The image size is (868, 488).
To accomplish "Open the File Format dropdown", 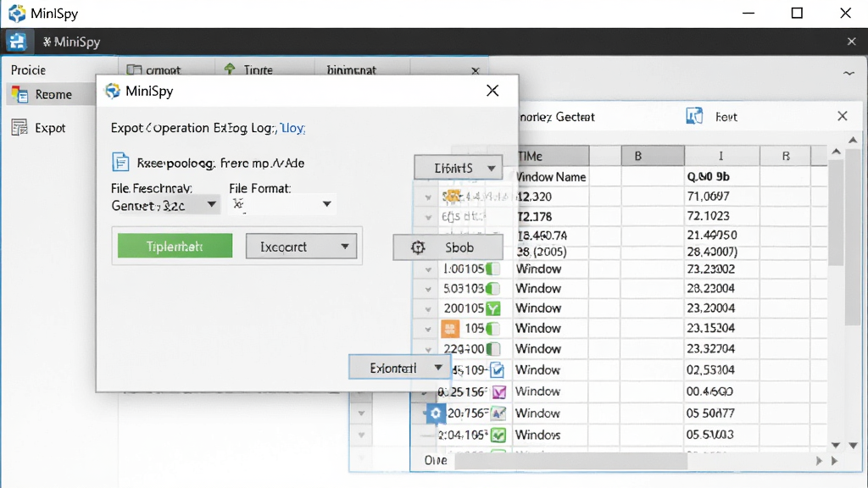I will (x=281, y=204).
